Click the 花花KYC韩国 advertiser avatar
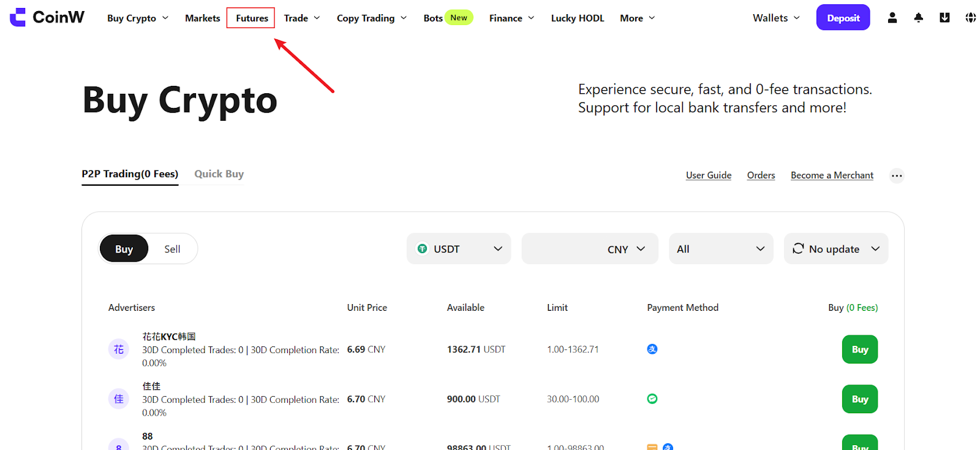Viewport: 980px width, 450px height. [119, 349]
